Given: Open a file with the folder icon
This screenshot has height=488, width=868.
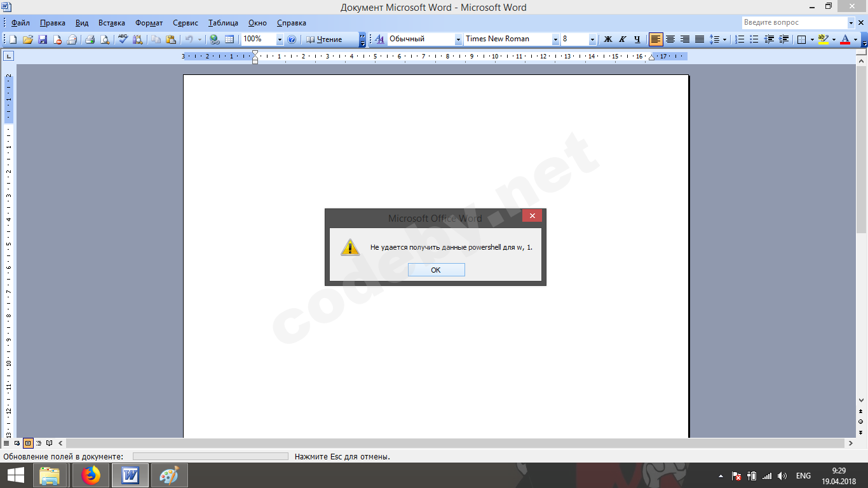Looking at the screenshot, I should coord(27,39).
